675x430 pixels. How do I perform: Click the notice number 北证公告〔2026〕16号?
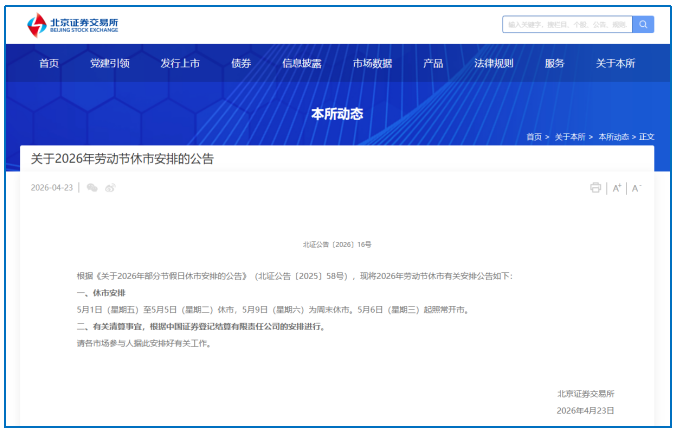point(337,244)
